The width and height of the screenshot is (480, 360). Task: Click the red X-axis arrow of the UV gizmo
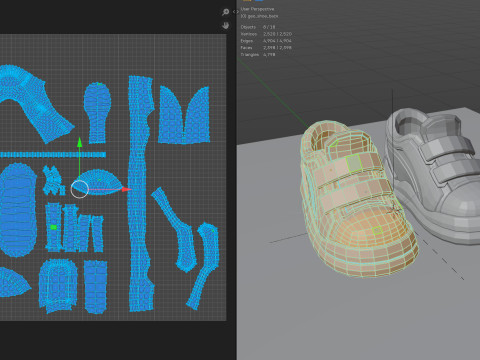click(x=126, y=189)
